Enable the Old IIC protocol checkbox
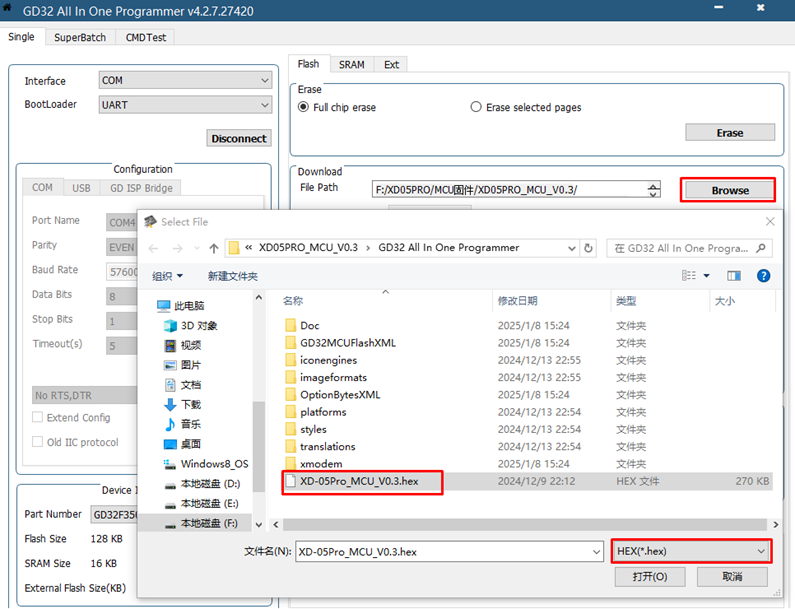The image size is (795, 609). pos(38,442)
